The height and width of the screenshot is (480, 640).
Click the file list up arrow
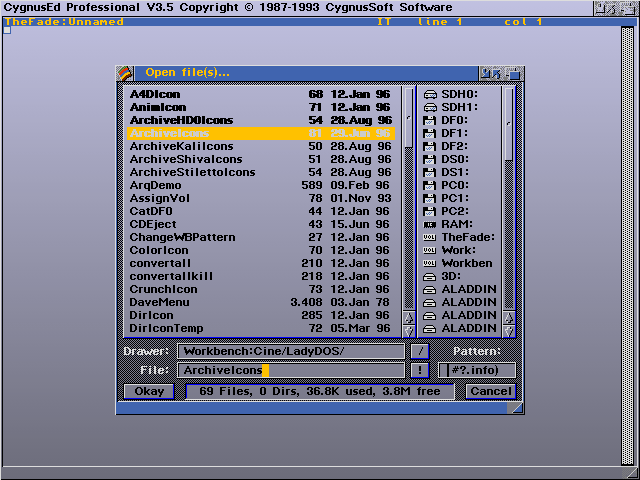click(x=409, y=318)
